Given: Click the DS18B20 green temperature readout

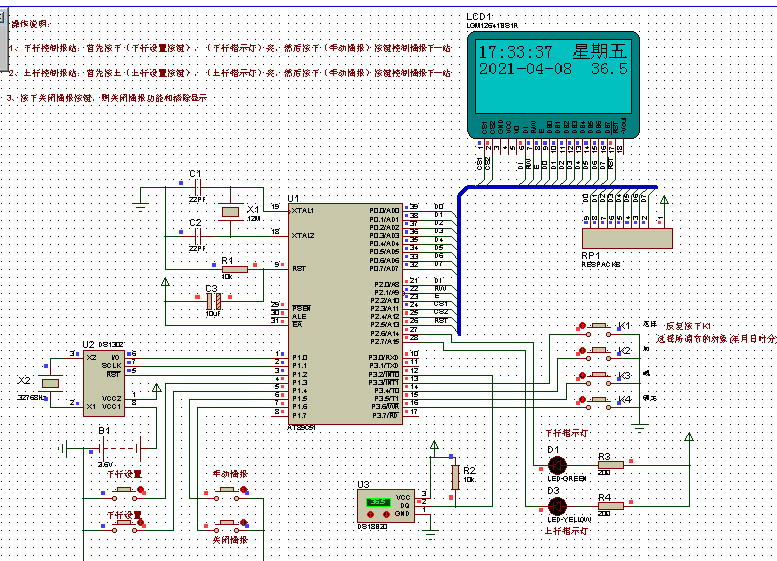Looking at the screenshot, I should coord(378,503).
